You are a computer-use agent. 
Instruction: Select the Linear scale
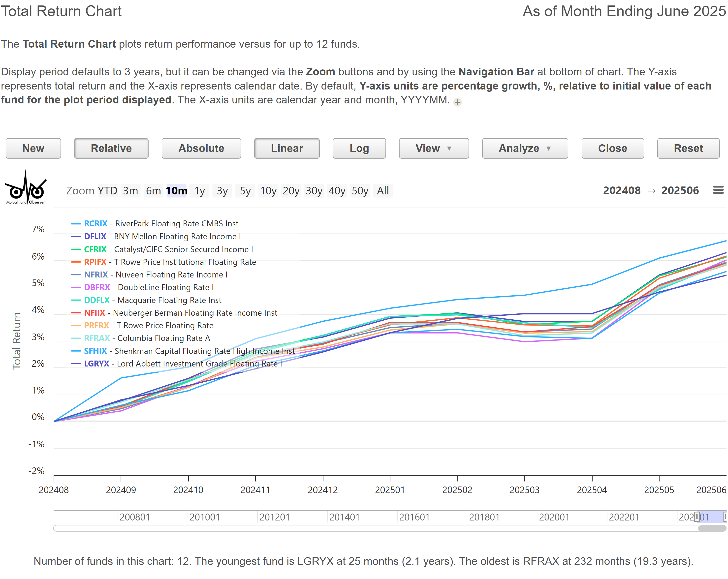coord(287,148)
